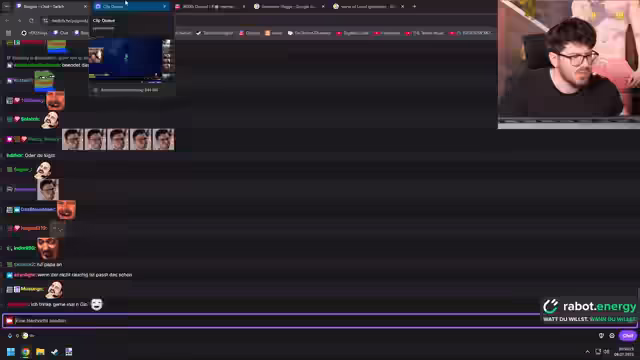The width and height of the screenshot is (640, 360).
Task: Open File Explorer from the taskbar
Action: pyautogui.click(x=40, y=352)
